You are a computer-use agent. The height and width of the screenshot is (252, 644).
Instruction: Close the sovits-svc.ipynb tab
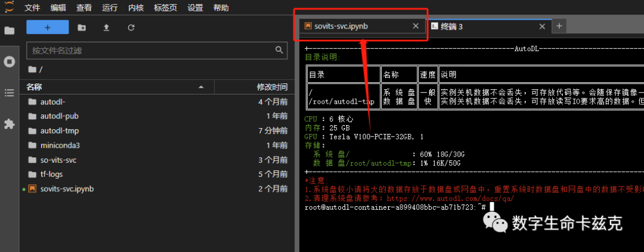pos(416,26)
